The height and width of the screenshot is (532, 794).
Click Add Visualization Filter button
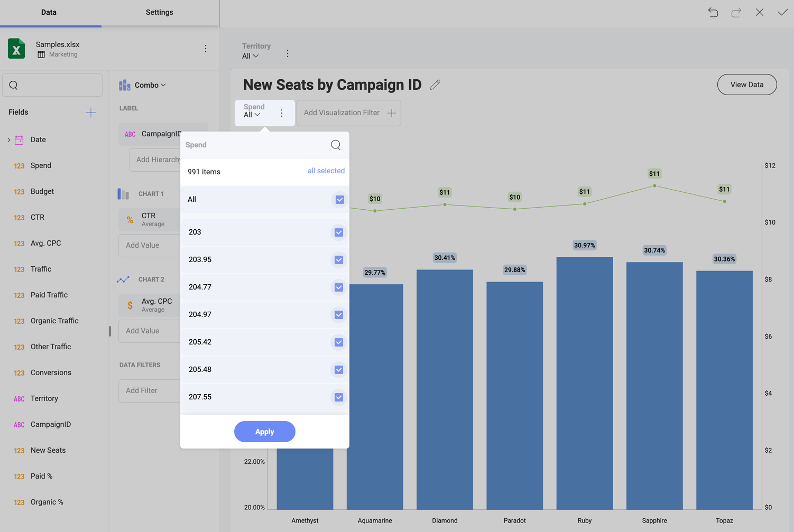click(x=349, y=113)
